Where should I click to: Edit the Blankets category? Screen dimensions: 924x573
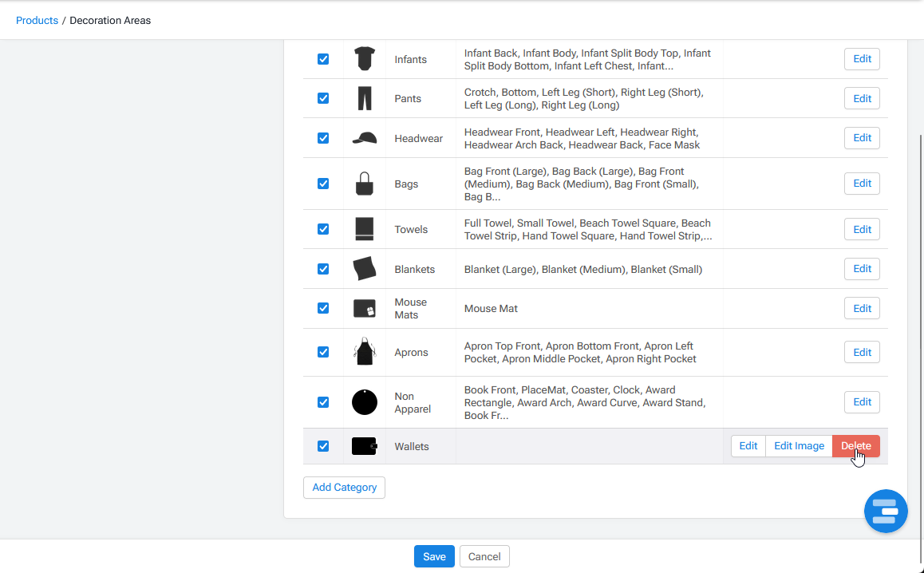coord(862,269)
